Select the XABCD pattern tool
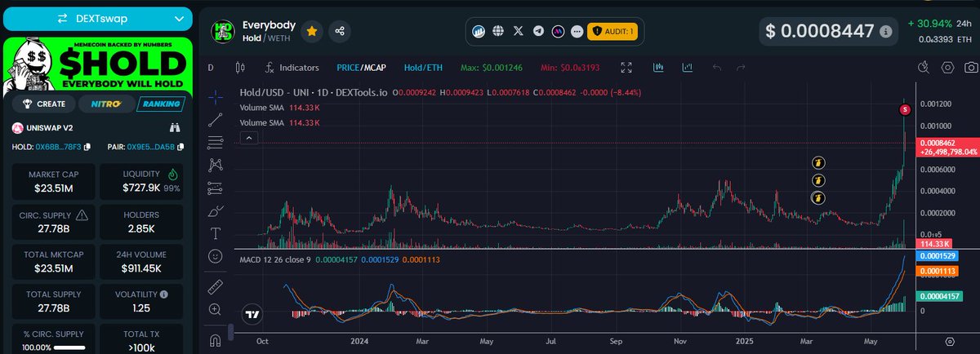980x354 pixels. [x=216, y=165]
